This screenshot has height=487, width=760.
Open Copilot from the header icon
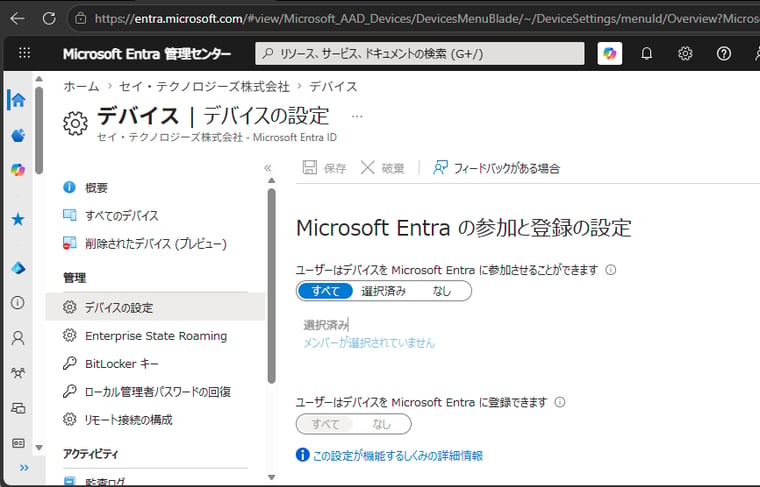pyautogui.click(x=610, y=53)
